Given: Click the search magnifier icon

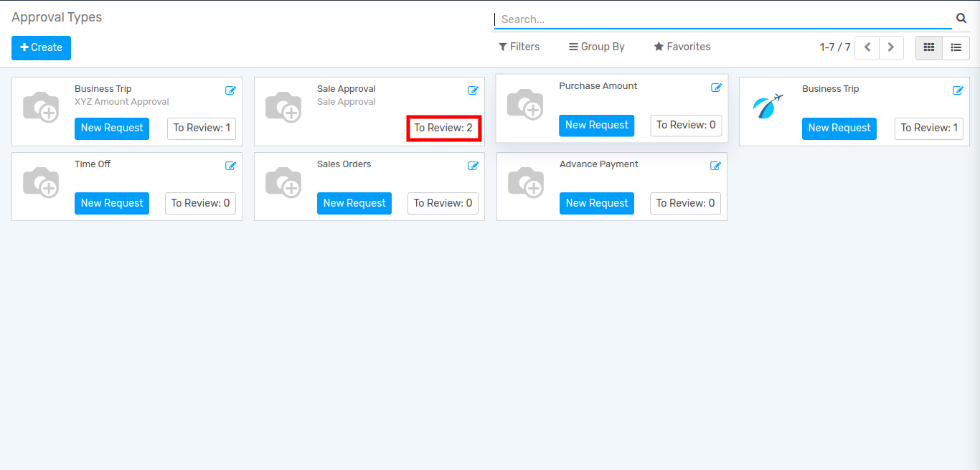Looking at the screenshot, I should [x=961, y=19].
